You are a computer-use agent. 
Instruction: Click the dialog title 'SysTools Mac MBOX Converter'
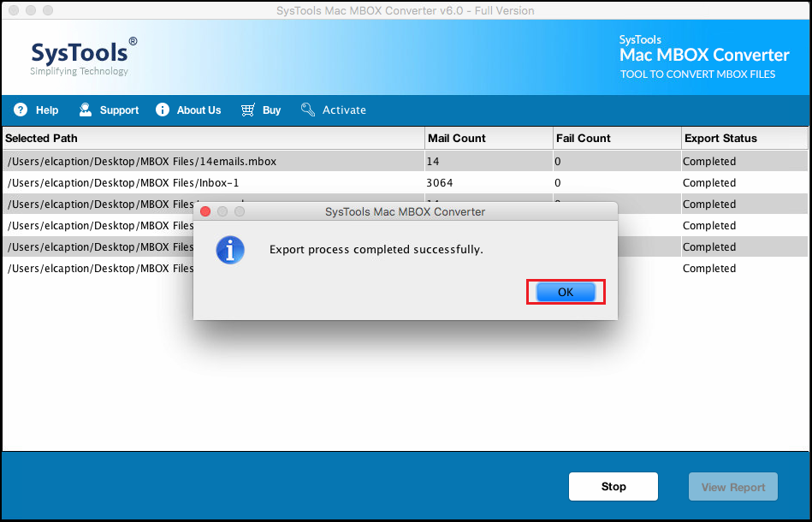tap(405, 212)
